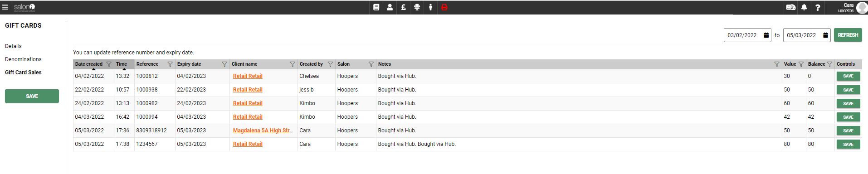Filter the Reference column

pos(170,64)
